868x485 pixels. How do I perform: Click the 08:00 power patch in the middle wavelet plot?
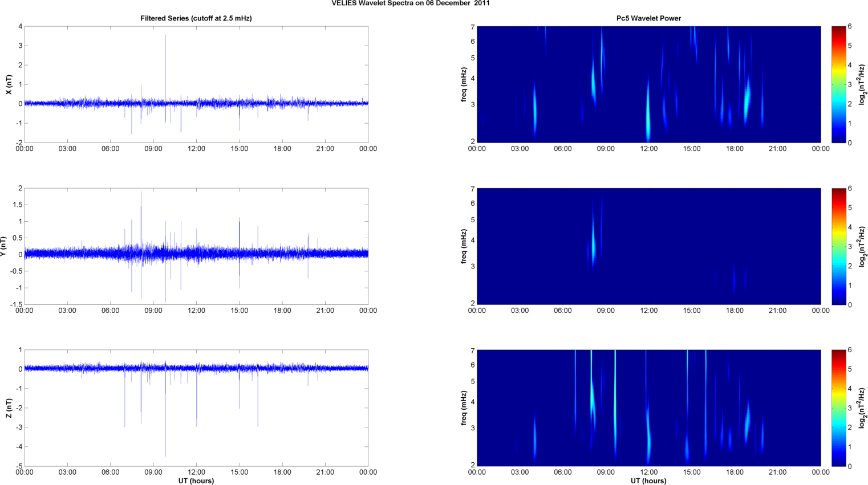[x=593, y=242]
